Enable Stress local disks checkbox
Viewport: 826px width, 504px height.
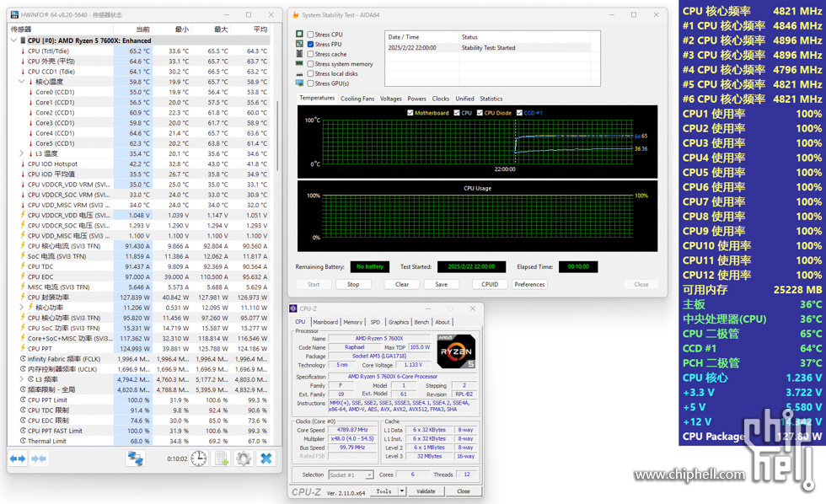point(310,73)
